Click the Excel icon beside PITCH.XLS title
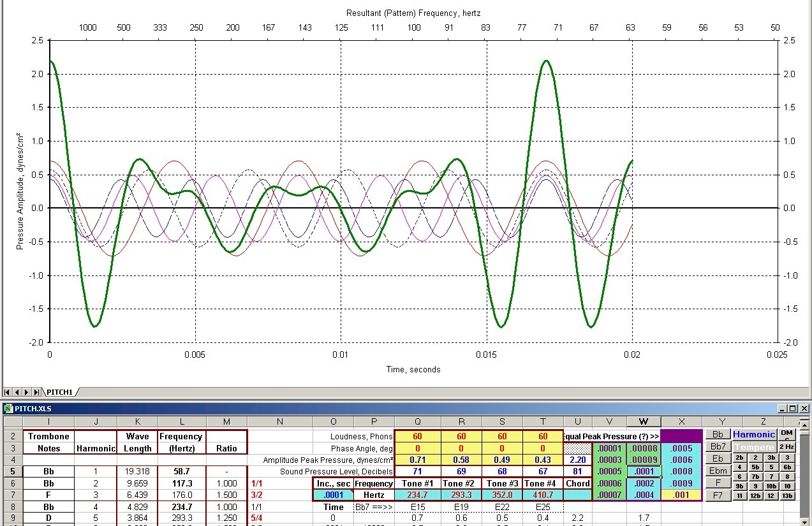The image size is (812, 526). click(8, 408)
